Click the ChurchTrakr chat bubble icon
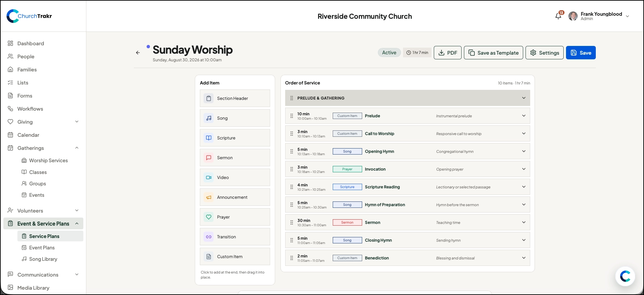 pyautogui.click(x=625, y=276)
